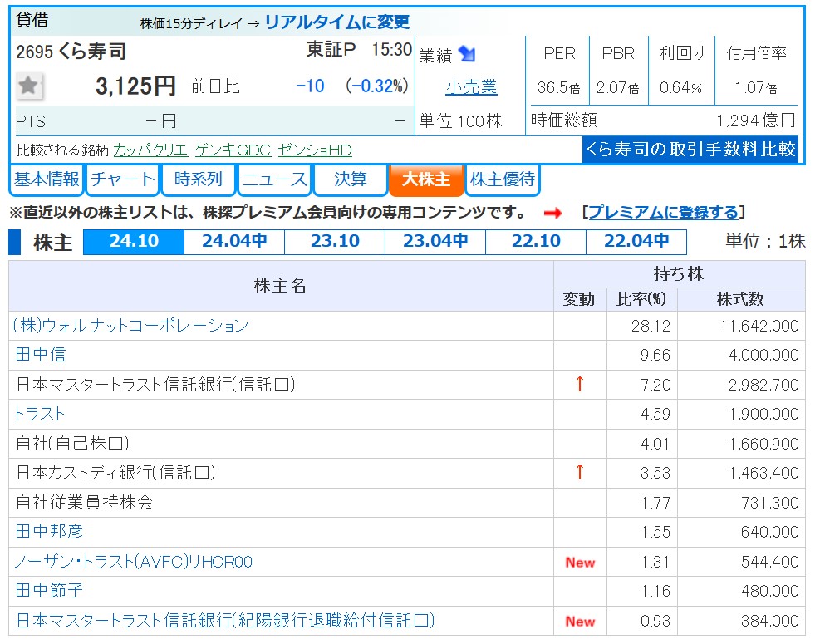Viewport: 815px width, 644px height.
Task: Click the 株主名 column header
Action: [x=280, y=285]
